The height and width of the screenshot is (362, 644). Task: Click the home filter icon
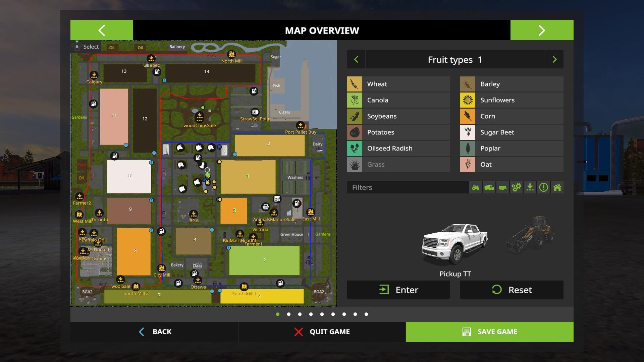pyautogui.click(x=557, y=187)
